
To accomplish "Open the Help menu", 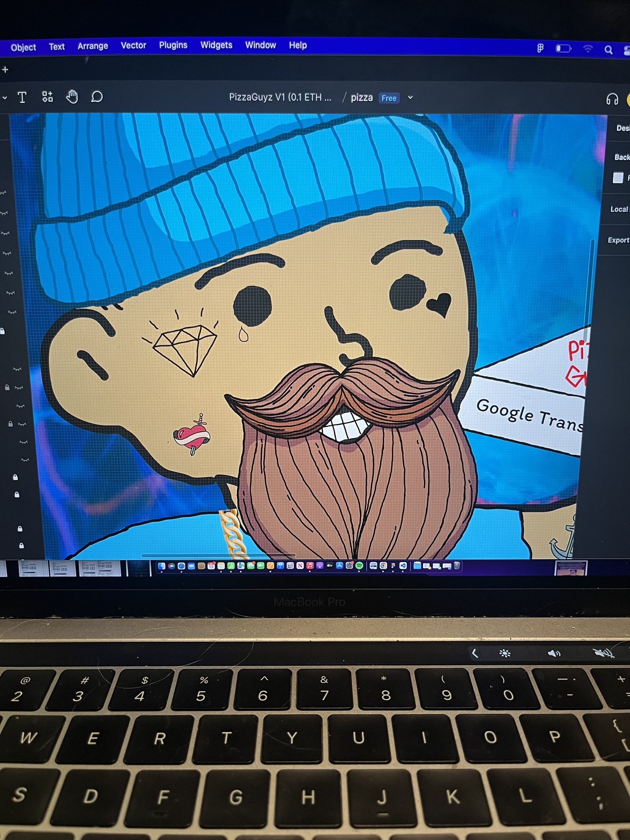I will click(298, 45).
